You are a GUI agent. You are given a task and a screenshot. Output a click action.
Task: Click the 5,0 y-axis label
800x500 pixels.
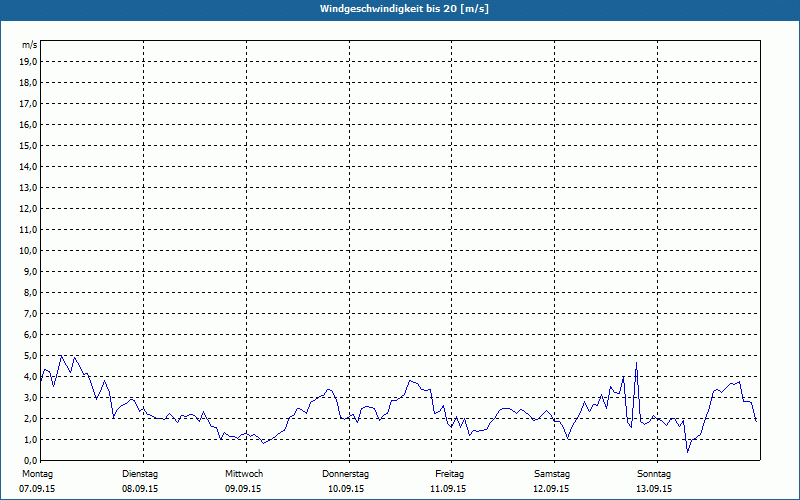31,356
